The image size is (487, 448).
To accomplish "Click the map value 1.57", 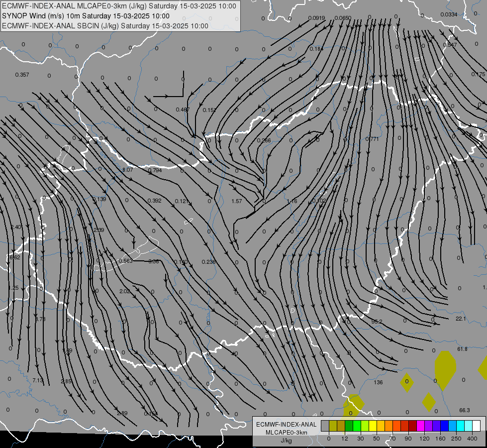I will coord(237,201).
